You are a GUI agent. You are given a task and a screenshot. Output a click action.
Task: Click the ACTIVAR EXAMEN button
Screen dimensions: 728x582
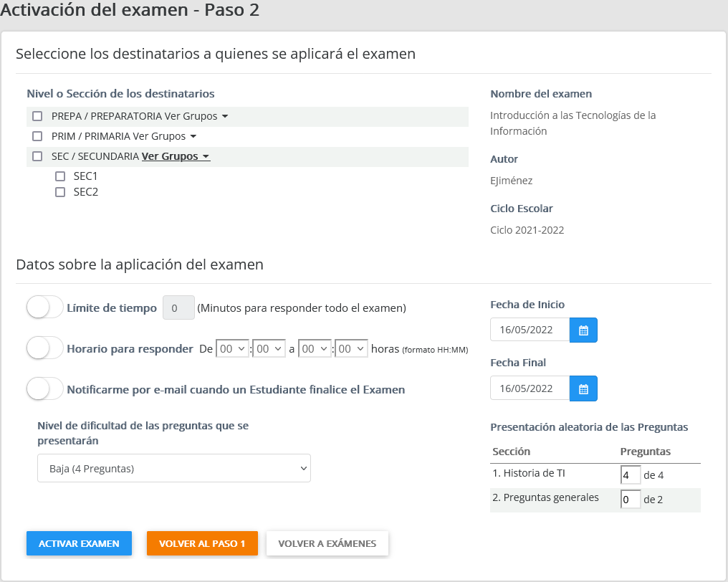pos(79,543)
